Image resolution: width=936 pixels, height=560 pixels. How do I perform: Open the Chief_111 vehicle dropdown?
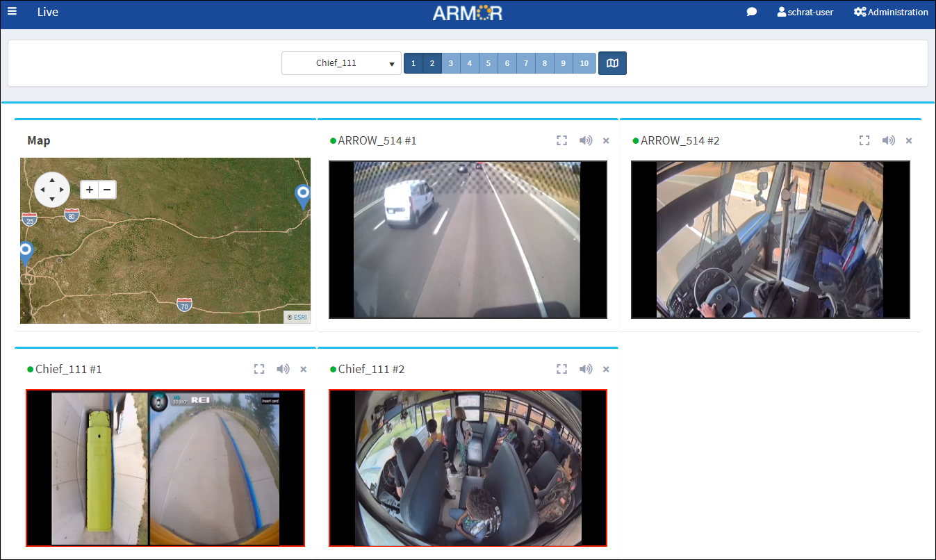point(341,63)
